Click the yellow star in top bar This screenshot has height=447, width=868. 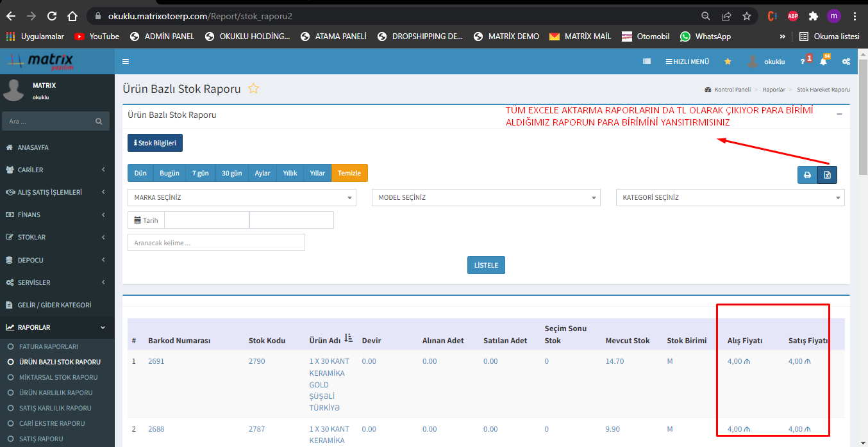click(x=728, y=61)
